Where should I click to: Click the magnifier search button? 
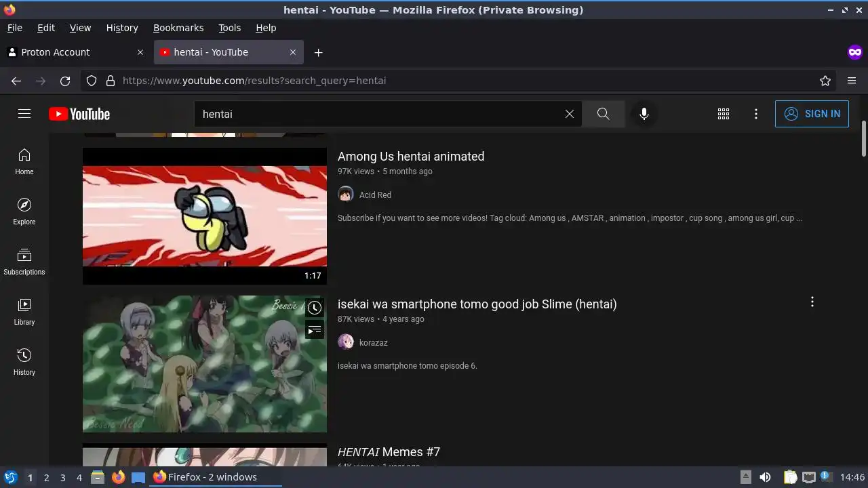tap(603, 114)
